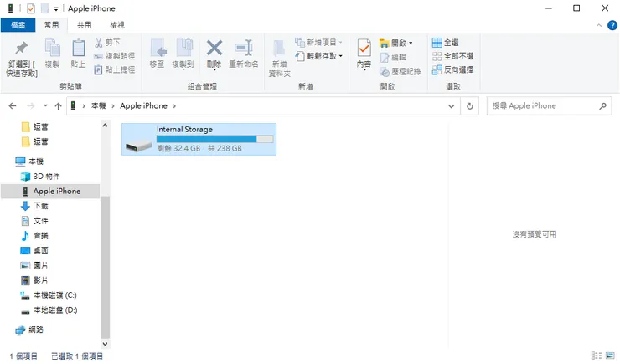Switch to the 檢視 ribbon tab
This screenshot has height=364, width=620.
pos(117,25)
